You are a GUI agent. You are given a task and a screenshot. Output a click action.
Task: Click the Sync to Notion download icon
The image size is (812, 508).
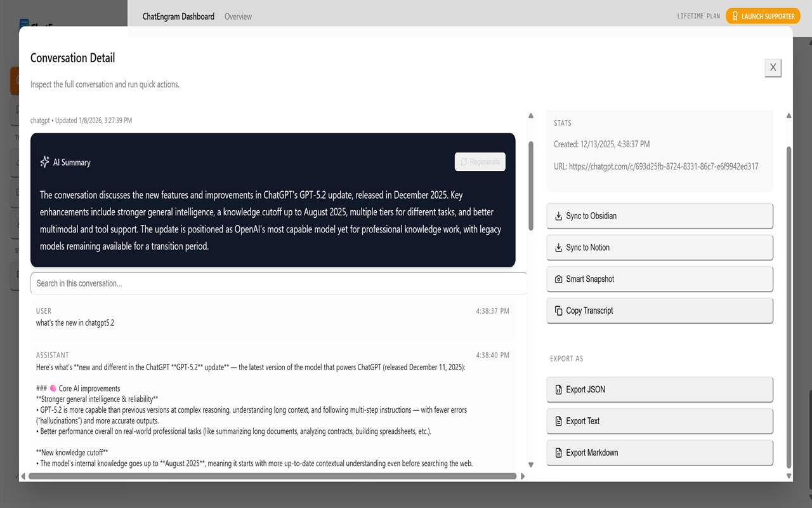point(558,248)
